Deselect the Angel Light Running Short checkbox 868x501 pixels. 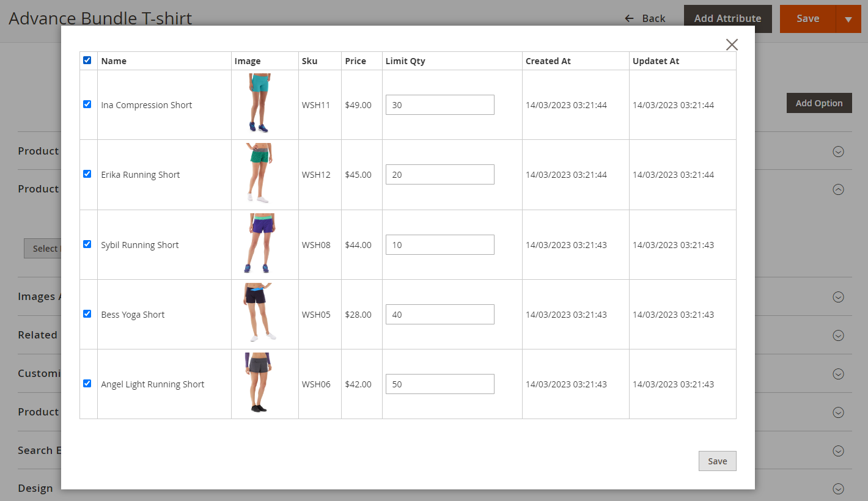click(87, 384)
